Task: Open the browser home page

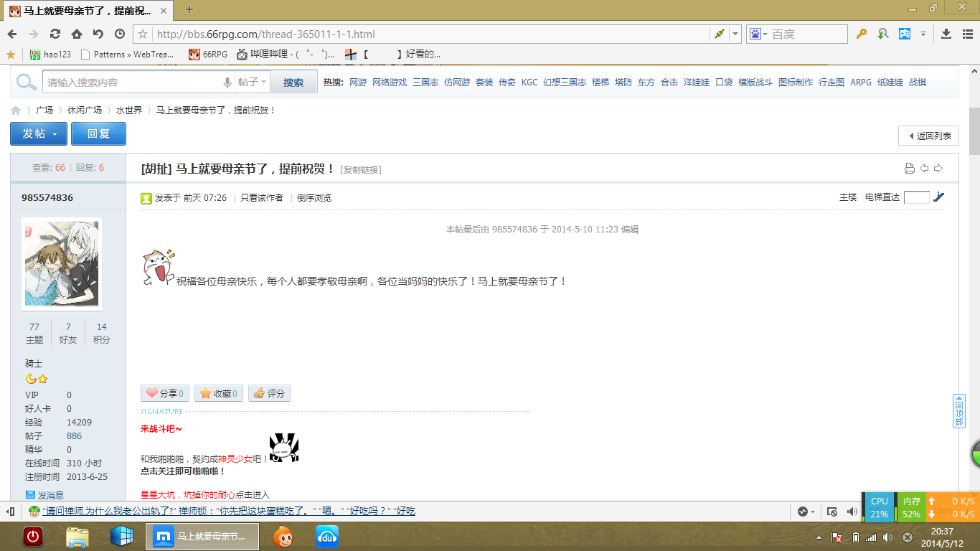Action: coord(77,34)
